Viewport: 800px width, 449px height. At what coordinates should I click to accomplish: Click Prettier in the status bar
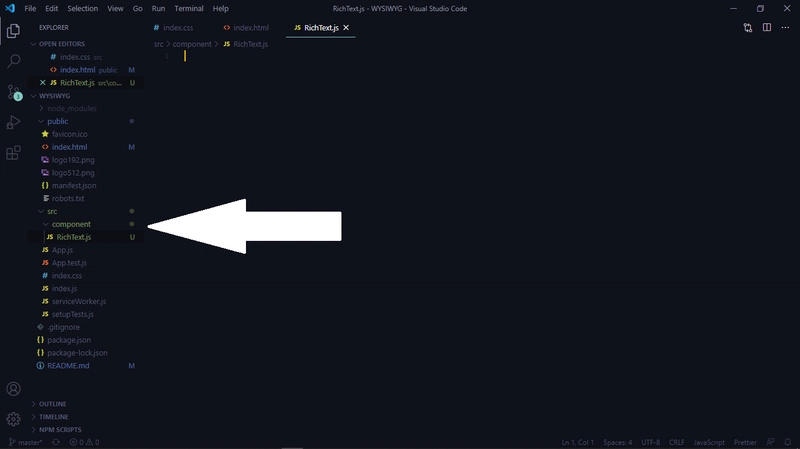745,442
